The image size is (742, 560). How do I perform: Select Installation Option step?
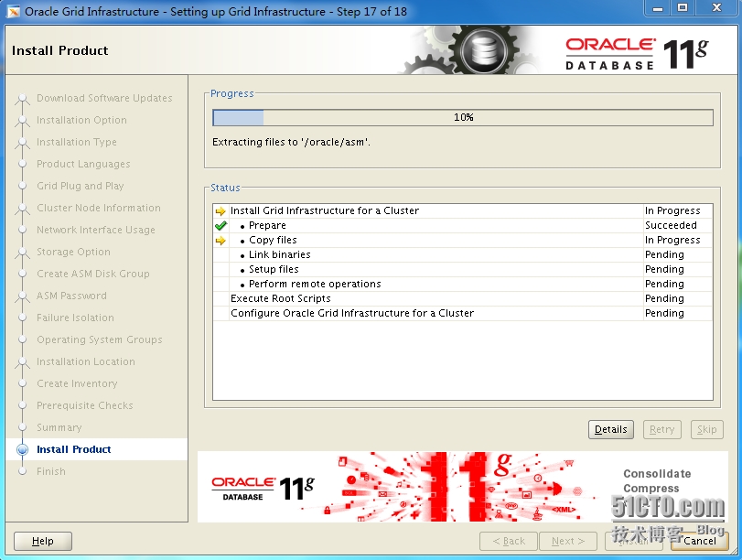[x=81, y=120]
